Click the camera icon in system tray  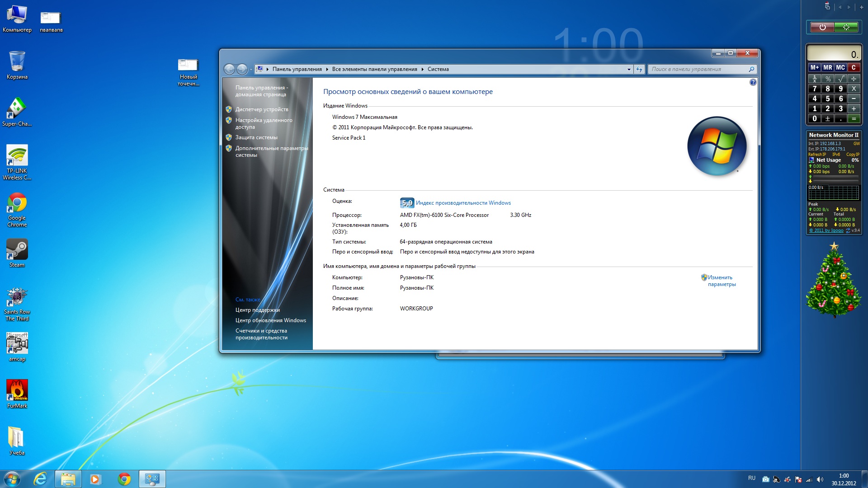(765, 479)
